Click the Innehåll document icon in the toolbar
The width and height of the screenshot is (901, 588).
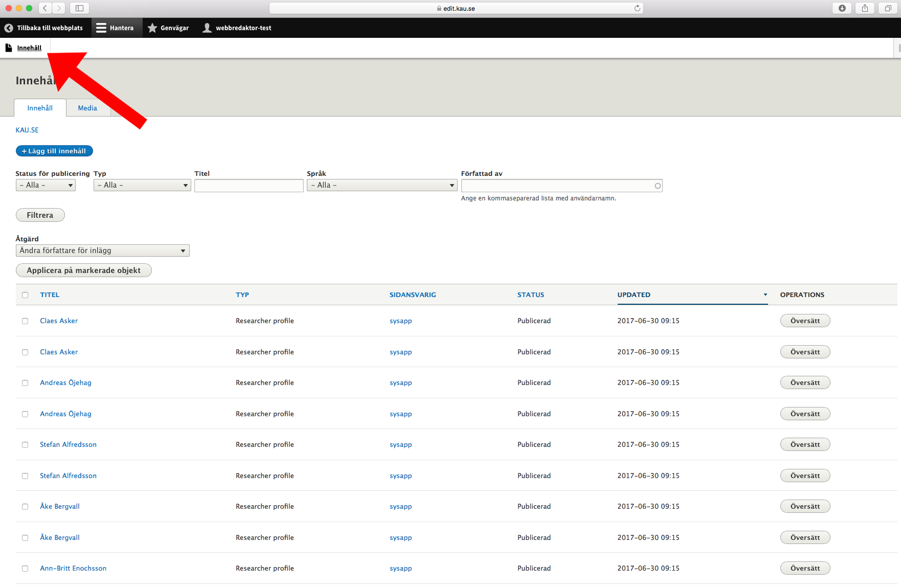pos(9,48)
